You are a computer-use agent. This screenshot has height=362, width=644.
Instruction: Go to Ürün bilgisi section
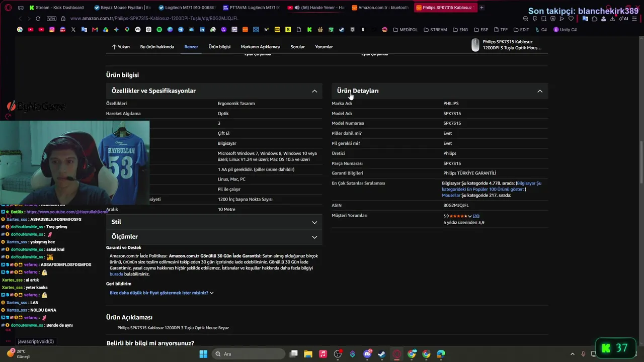219,47
